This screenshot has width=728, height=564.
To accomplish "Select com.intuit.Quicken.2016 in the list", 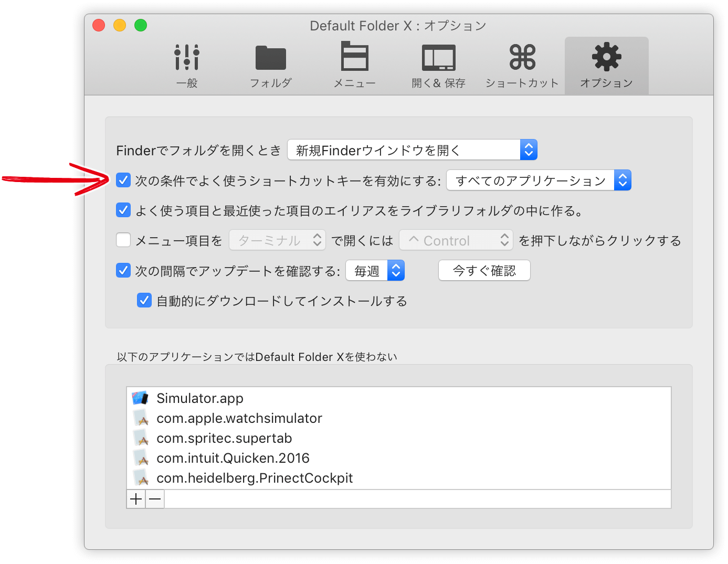I will 399,457.
